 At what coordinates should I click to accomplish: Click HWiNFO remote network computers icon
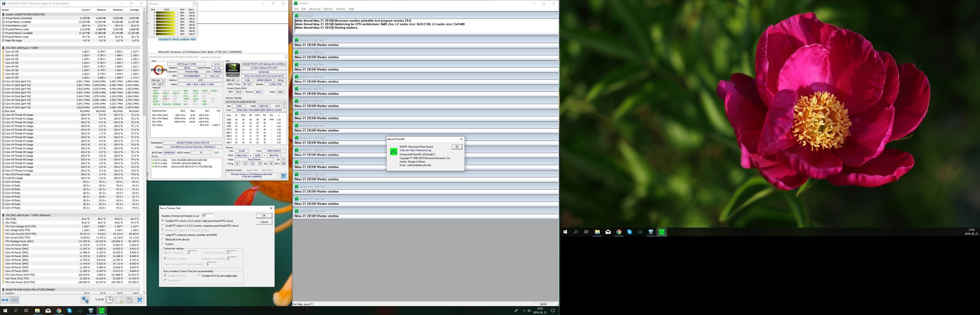pos(85,300)
